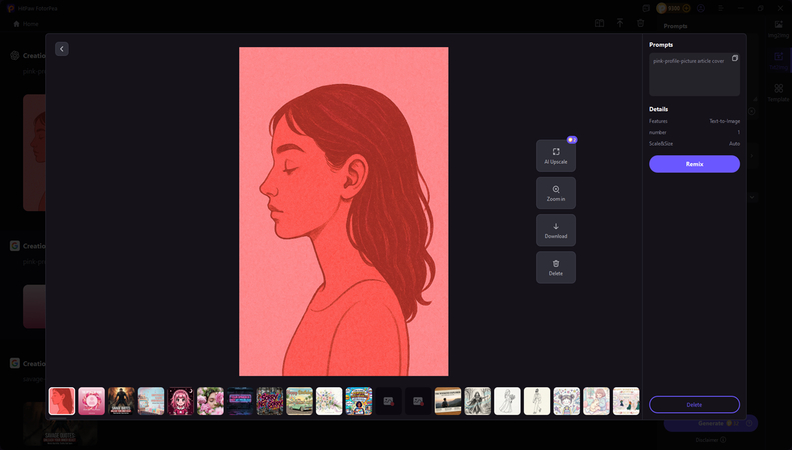The width and height of the screenshot is (792, 450).
Task: Choose the neon text dark thumbnail
Action: (240, 401)
